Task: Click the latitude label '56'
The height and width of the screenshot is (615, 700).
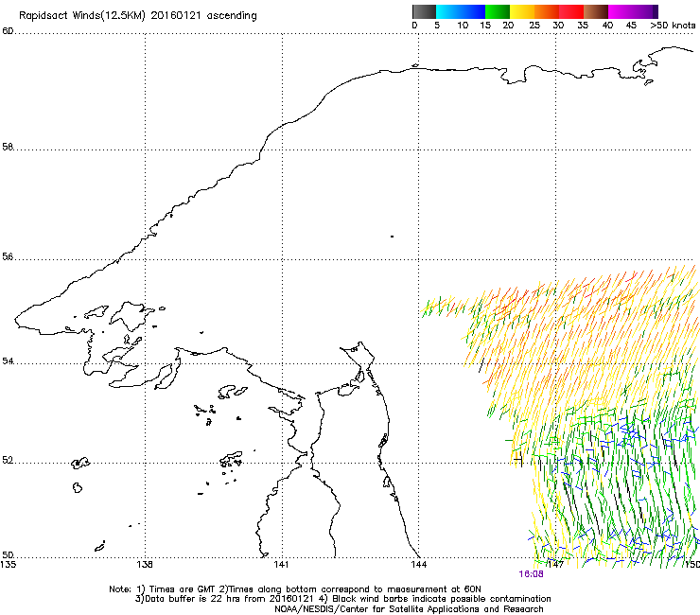Action: coord(8,256)
